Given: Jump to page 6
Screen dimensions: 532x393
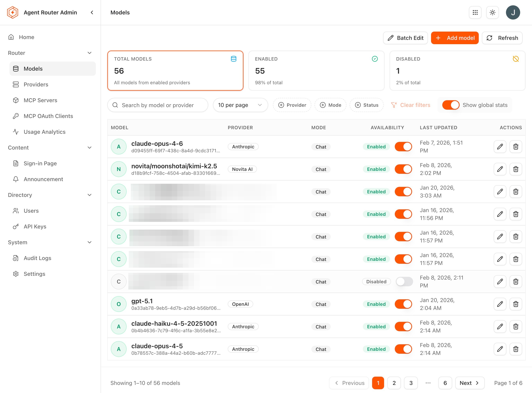Looking at the screenshot, I should pos(445,383).
